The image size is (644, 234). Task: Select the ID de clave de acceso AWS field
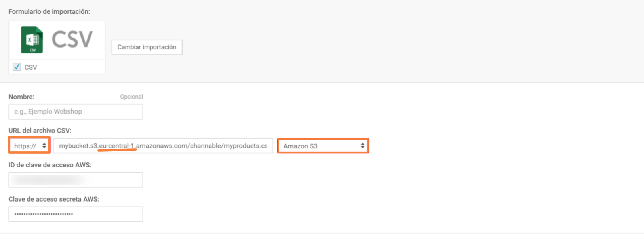(x=76, y=180)
